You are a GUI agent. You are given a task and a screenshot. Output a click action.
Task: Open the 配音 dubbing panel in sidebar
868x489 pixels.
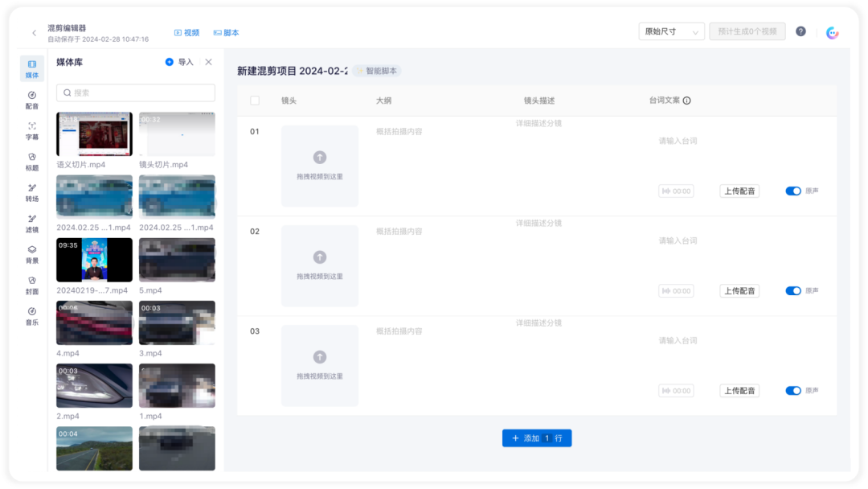tap(32, 100)
